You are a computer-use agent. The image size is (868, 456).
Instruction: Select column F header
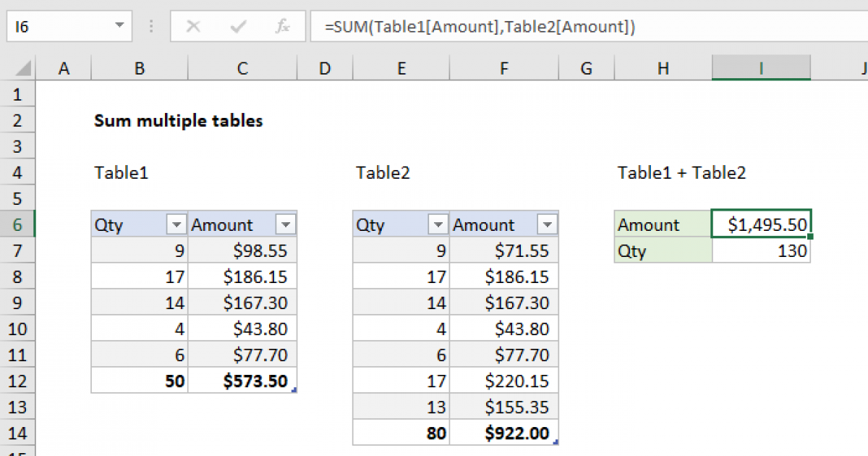tap(504, 69)
